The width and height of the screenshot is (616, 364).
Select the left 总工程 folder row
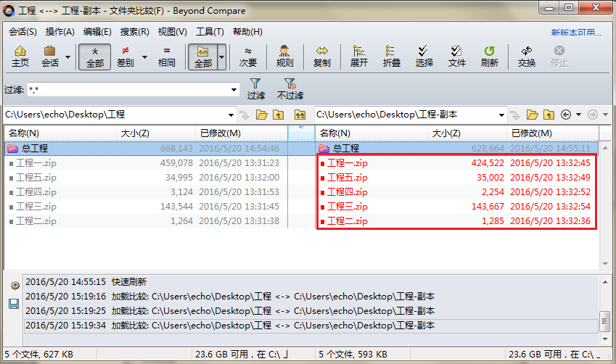coord(146,149)
